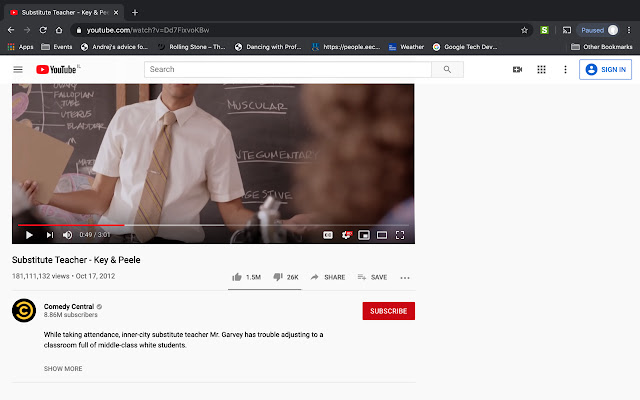Skip to next video
Viewport: 640px width, 400px height.
tap(50, 235)
